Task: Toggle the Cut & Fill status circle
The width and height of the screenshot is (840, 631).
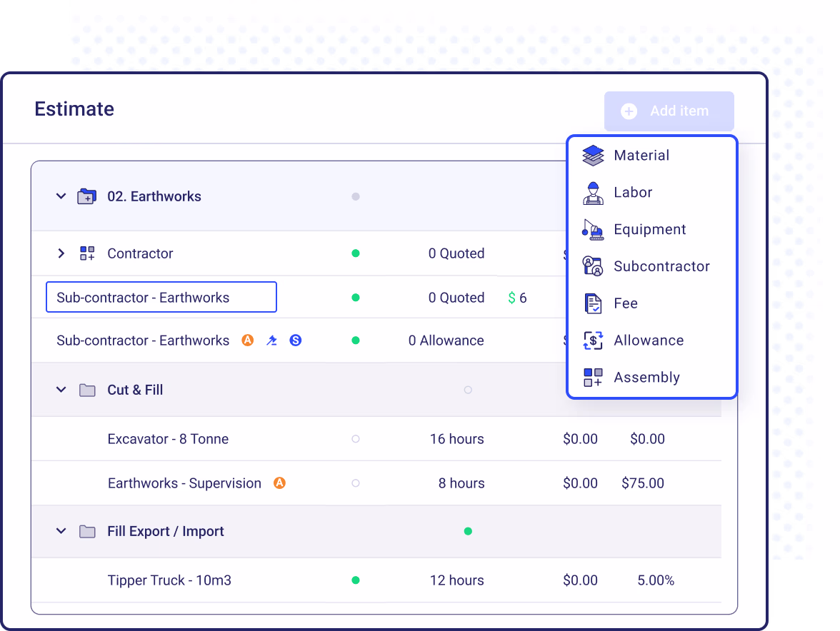Action: pyautogui.click(x=469, y=390)
